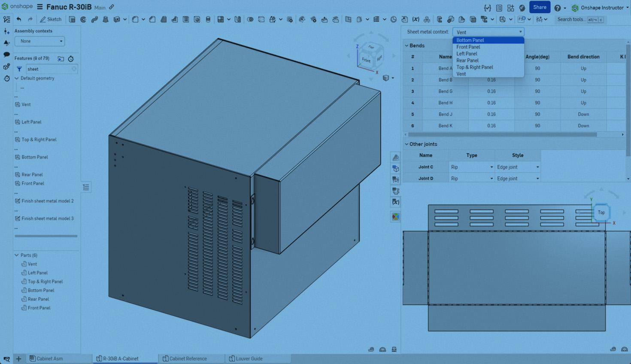The height and width of the screenshot is (364, 631).
Task: Collapse the Bends section
Action: [407, 45]
